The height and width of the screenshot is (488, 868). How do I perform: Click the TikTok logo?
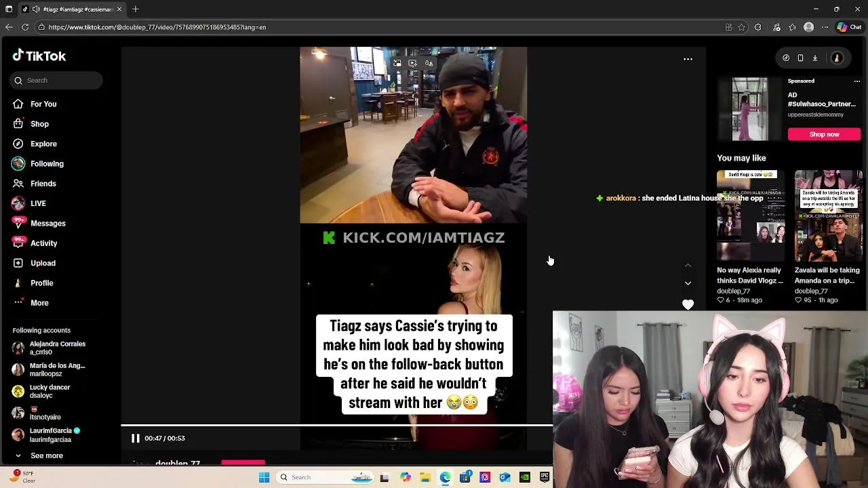[39, 56]
